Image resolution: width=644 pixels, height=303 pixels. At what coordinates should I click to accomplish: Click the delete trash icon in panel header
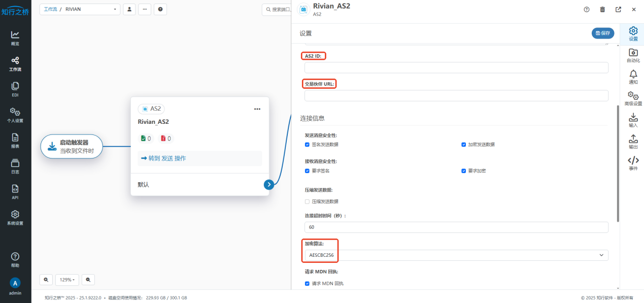coord(602,9)
